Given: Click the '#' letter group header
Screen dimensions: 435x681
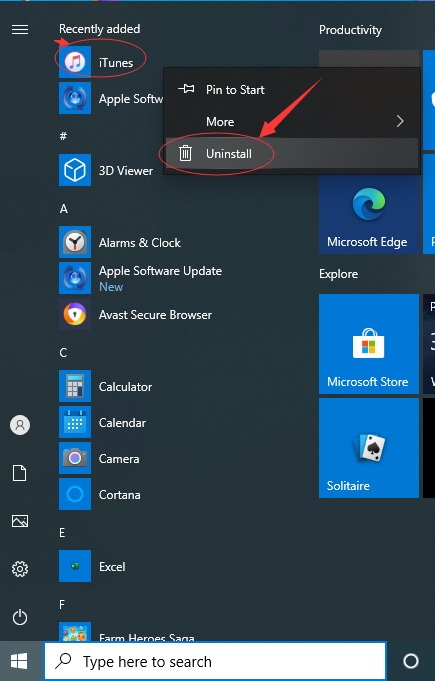Looking at the screenshot, I should click(x=63, y=136).
